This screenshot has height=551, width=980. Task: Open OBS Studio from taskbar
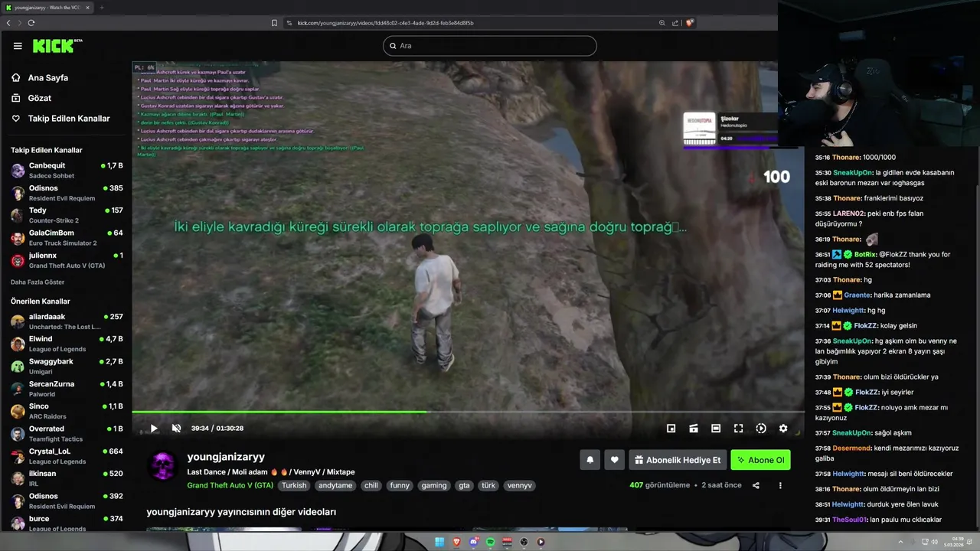[x=524, y=542]
